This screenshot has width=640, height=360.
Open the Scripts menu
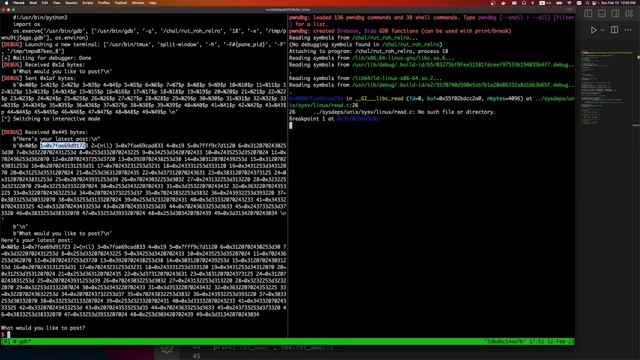(x=88, y=3)
